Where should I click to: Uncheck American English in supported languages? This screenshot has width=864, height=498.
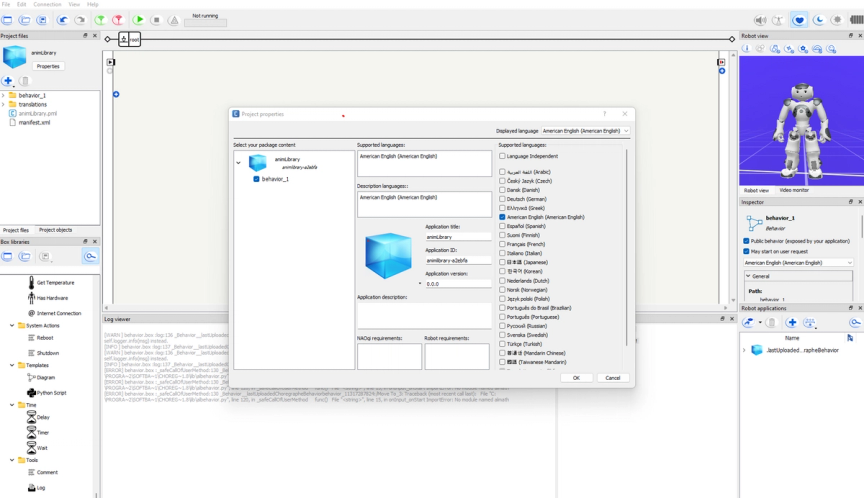click(x=502, y=217)
